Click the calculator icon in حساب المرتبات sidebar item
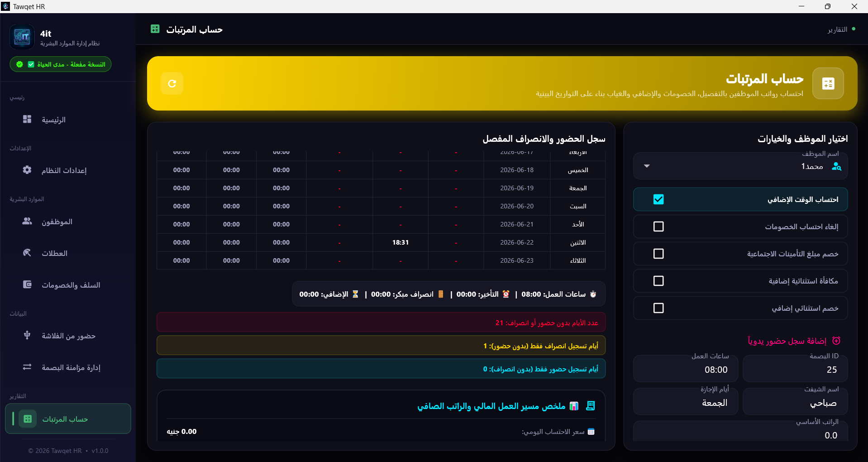868x462 pixels. coord(28,419)
